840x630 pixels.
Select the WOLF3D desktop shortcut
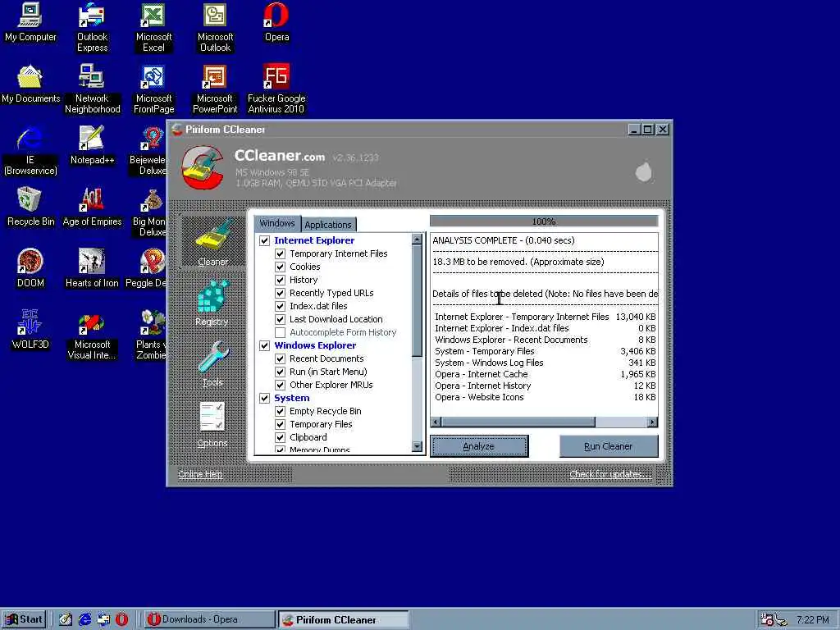30,330
